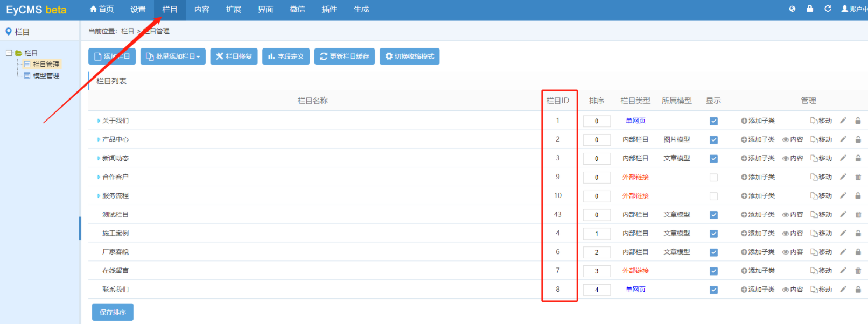Enable display checkbox for 合作客户

(713, 177)
